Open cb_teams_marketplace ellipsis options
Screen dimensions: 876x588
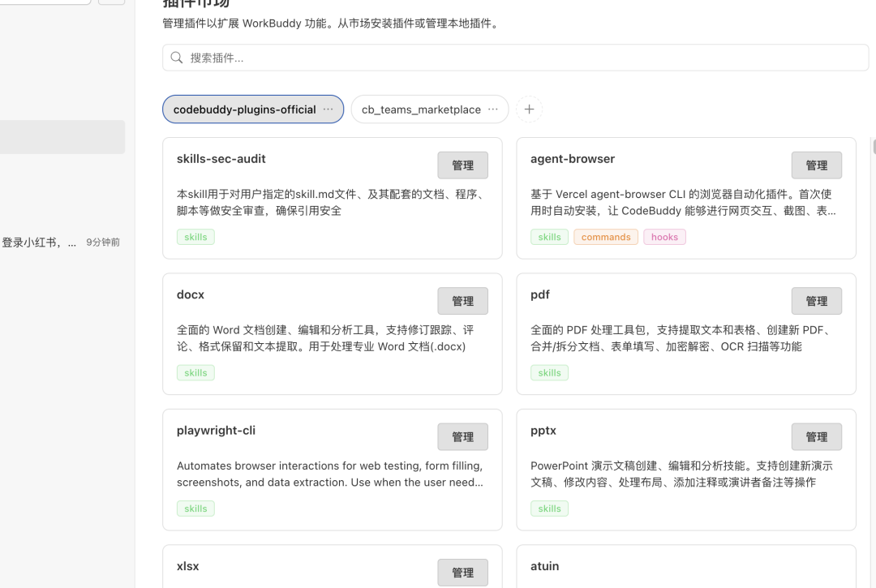492,109
